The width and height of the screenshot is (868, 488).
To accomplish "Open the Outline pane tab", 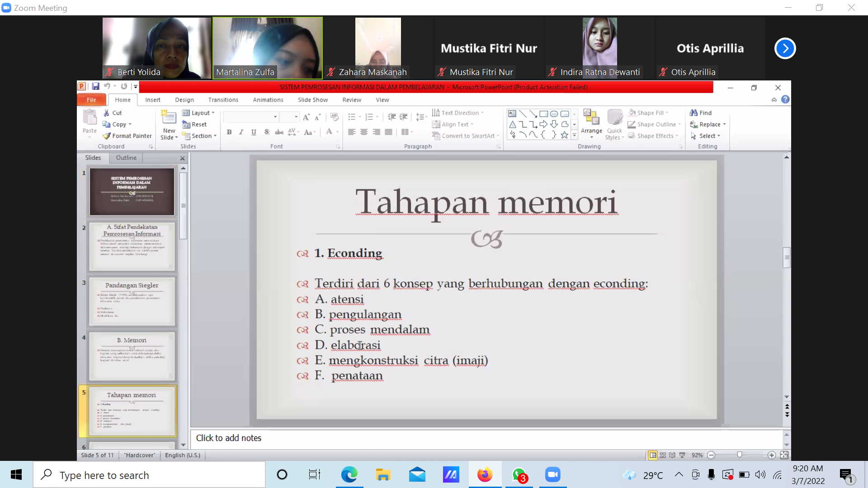I will pyautogui.click(x=126, y=158).
